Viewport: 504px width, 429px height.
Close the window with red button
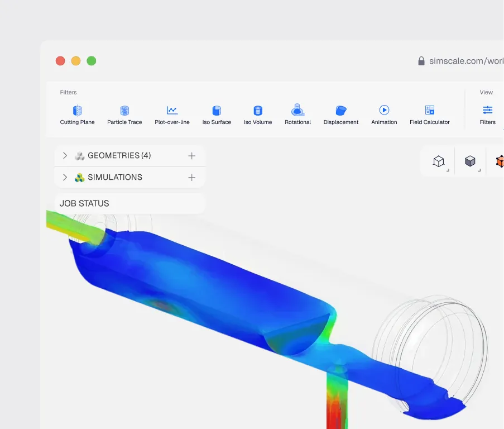coord(60,61)
